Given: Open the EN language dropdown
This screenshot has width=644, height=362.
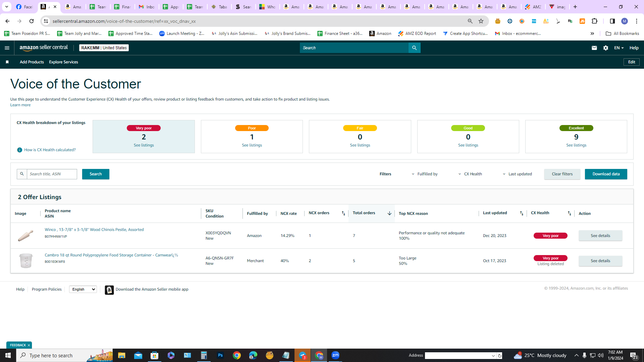Looking at the screenshot, I should tap(619, 48).
